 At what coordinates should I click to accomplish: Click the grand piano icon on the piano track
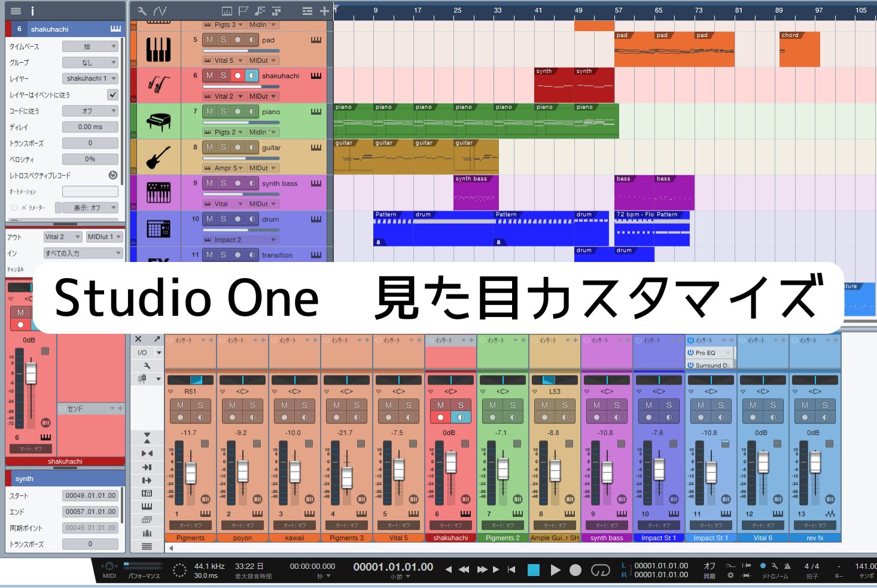pyautogui.click(x=159, y=121)
